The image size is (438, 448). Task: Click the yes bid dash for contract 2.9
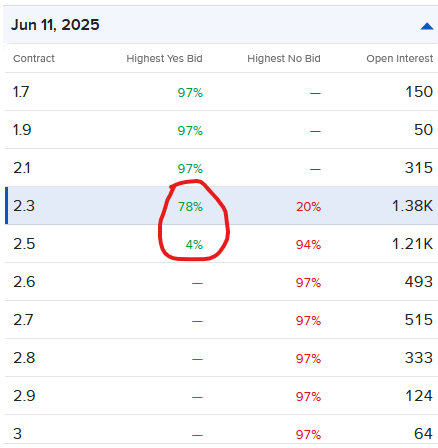pyautogui.click(x=197, y=397)
